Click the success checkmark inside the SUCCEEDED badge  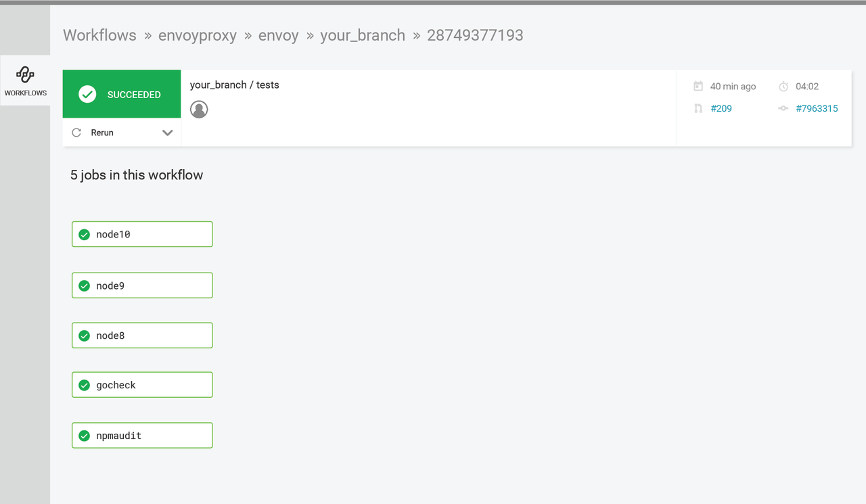coord(87,94)
